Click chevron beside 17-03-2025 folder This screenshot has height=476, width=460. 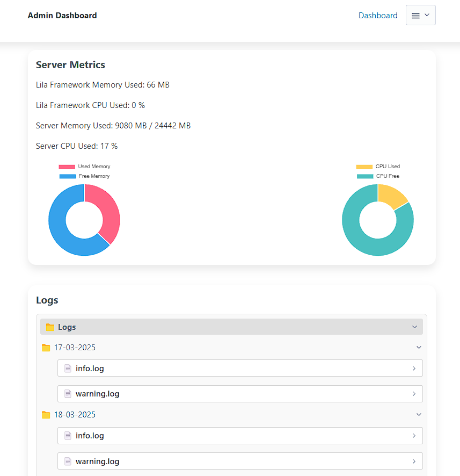pyautogui.click(x=419, y=347)
